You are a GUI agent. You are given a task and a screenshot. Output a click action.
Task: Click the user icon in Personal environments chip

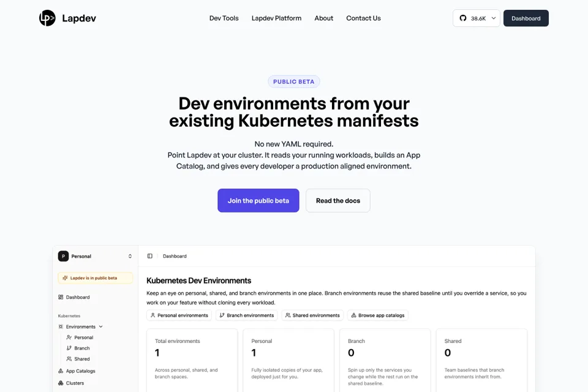pyautogui.click(x=153, y=315)
